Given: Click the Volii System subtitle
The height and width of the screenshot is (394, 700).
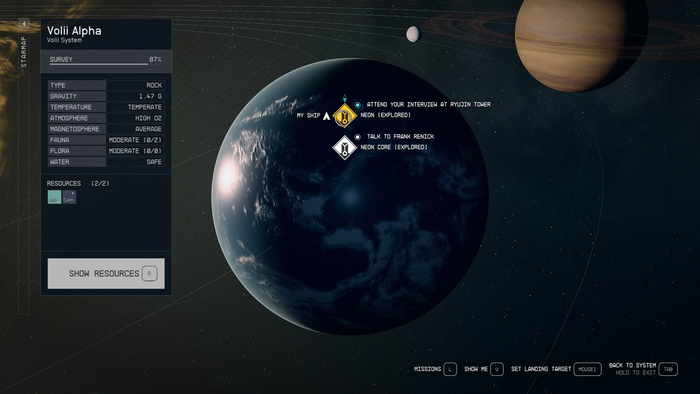Looking at the screenshot, I should [x=64, y=40].
